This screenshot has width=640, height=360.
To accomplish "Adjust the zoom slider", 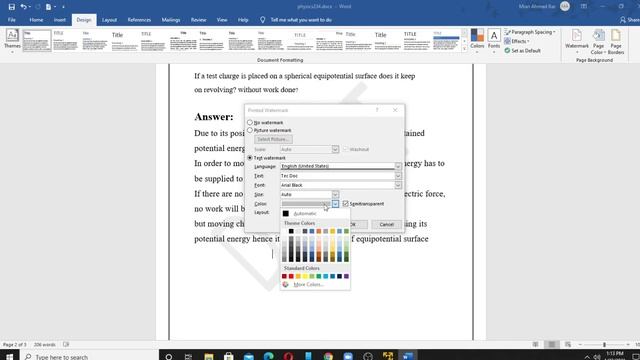I will click(x=604, y=344).
